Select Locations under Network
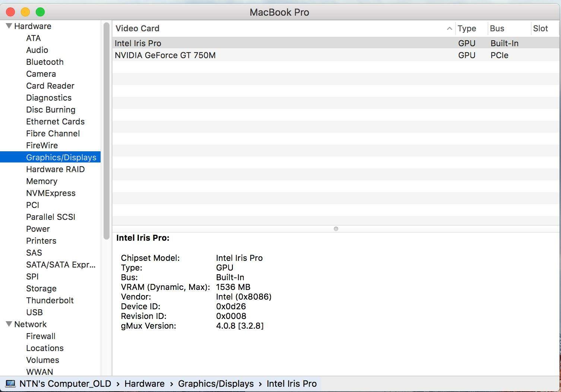Viewport: 561px width, 392px height. [x=45, y=348]
